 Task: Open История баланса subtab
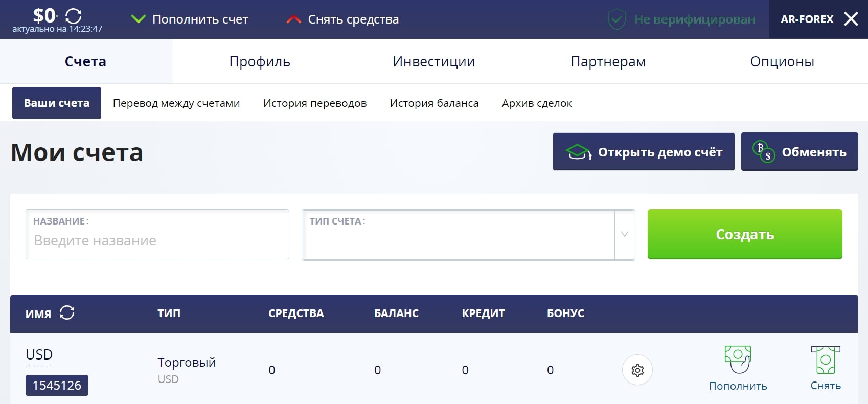click(434, 103)
